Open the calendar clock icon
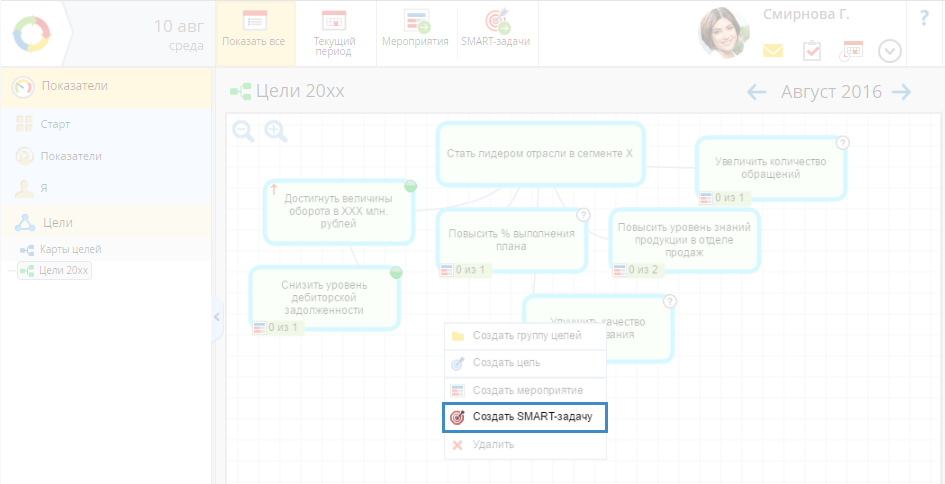Viewport: 945px width, 484px height. click(x=851, y=51)
